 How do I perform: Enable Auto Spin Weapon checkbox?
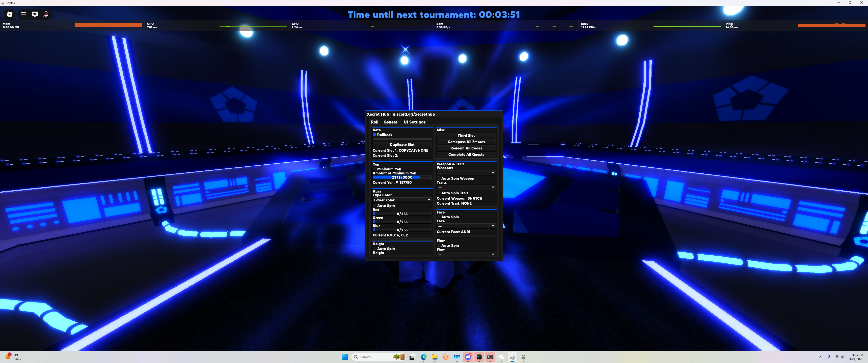click(x=438, y=178)
